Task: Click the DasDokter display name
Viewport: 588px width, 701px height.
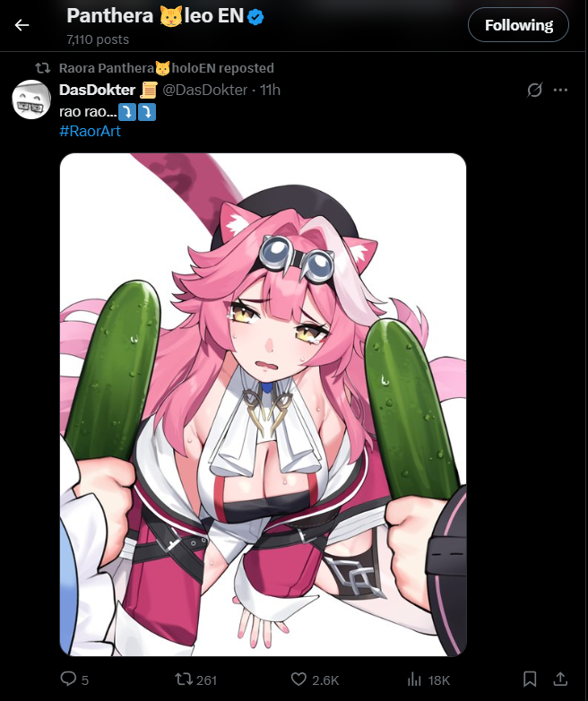Action: click(x=97, y=90)
